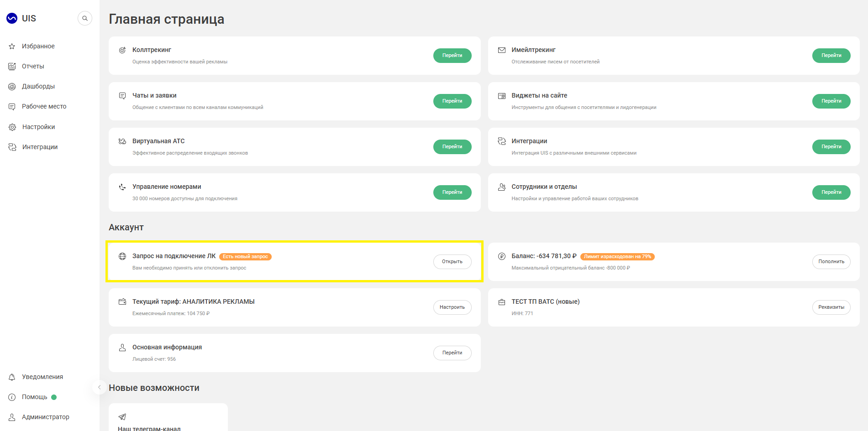868x431 pixels.
Task: Click the Рабочее место chat icon
Action: [12, 106]
